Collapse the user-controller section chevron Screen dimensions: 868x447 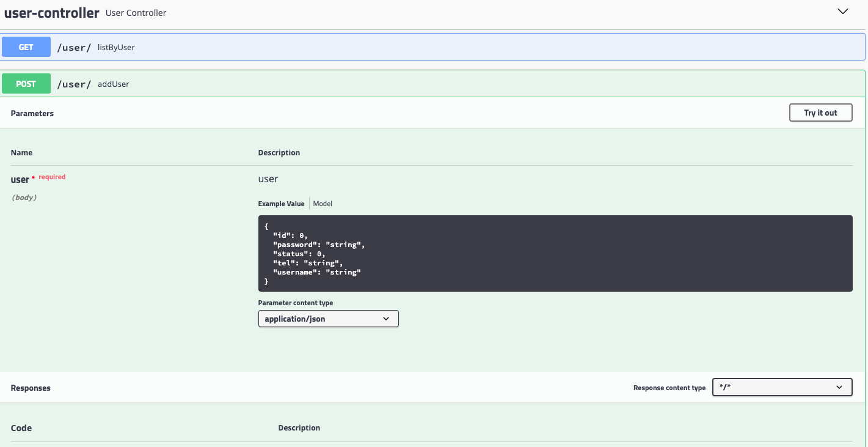coord(843,12)
